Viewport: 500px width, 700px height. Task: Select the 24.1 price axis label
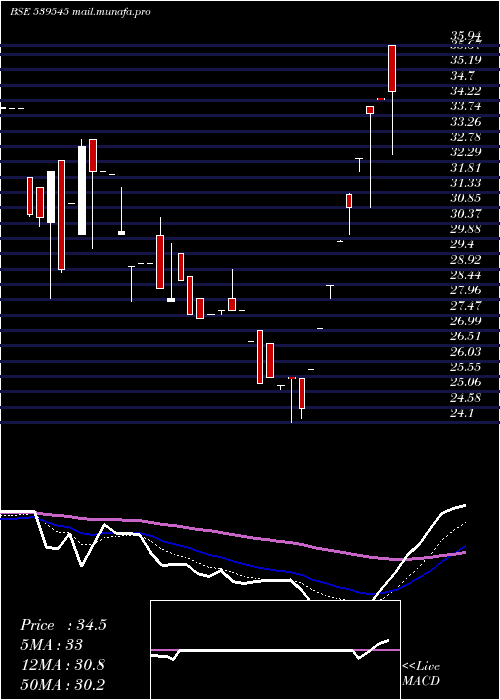click(462, 413)
